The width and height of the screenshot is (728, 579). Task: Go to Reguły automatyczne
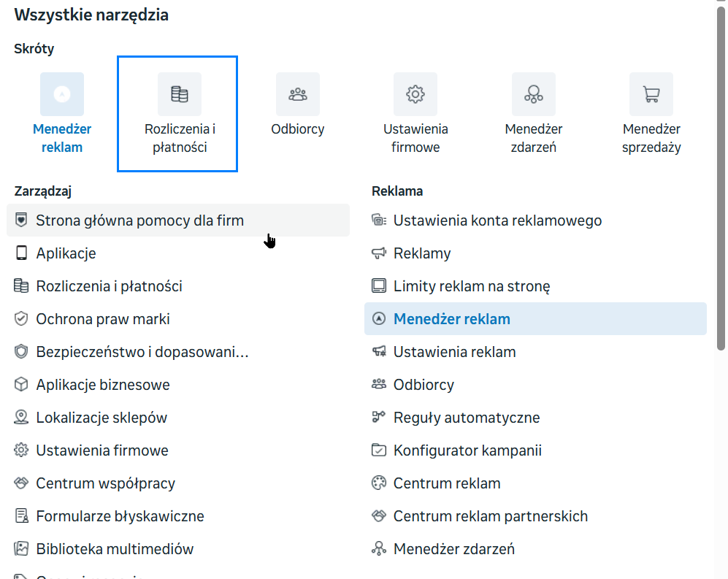tap(466, 418)
